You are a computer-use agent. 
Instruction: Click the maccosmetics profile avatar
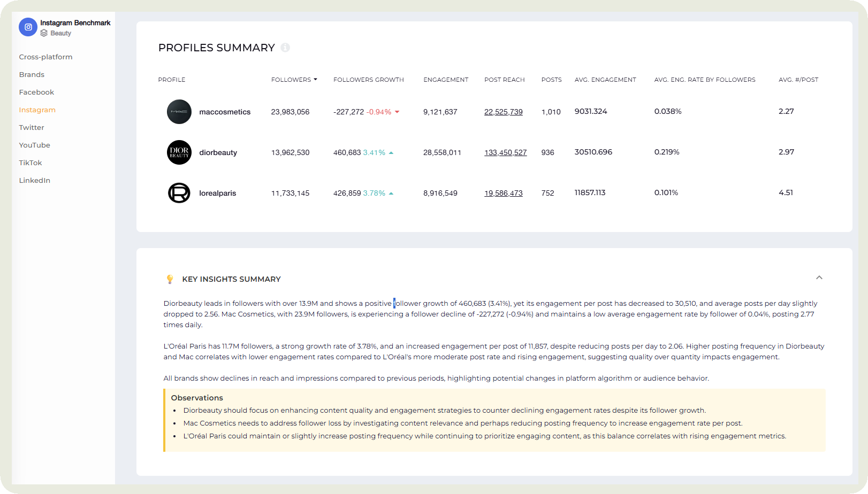(179, 112)
